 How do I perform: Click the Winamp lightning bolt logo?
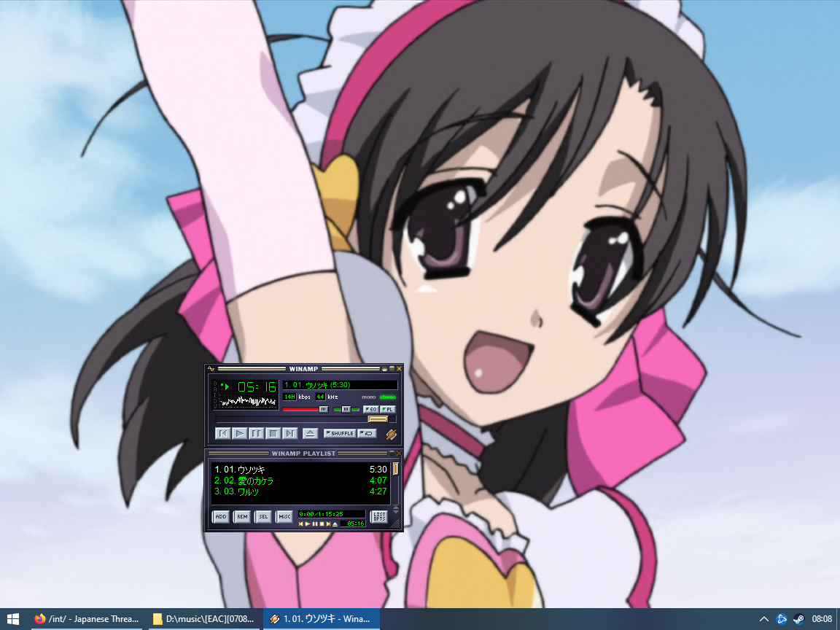[x=392, y=435]
